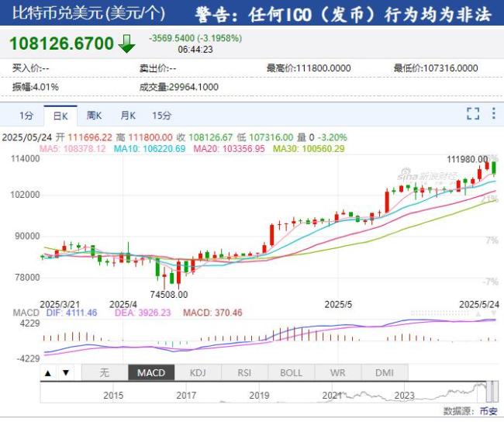Select the MACD indicator button
504x422 pixels.
151,373
